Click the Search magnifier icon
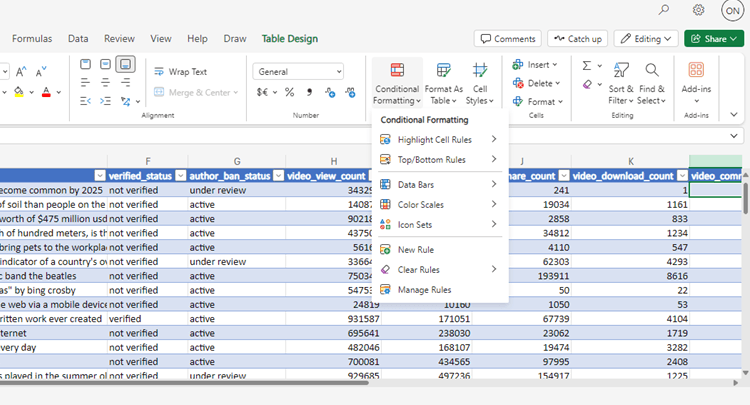Viewport: 750px width, 405px height. tap(663, 10)
